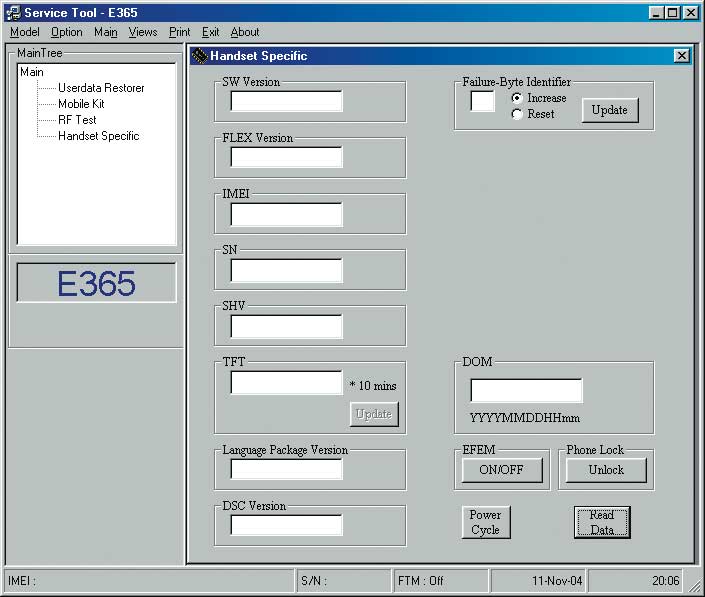This screenshot has width=705, height=597.
Task: Click the '11-Nov-04' date in status bar
Action: (x=538, y=581)
